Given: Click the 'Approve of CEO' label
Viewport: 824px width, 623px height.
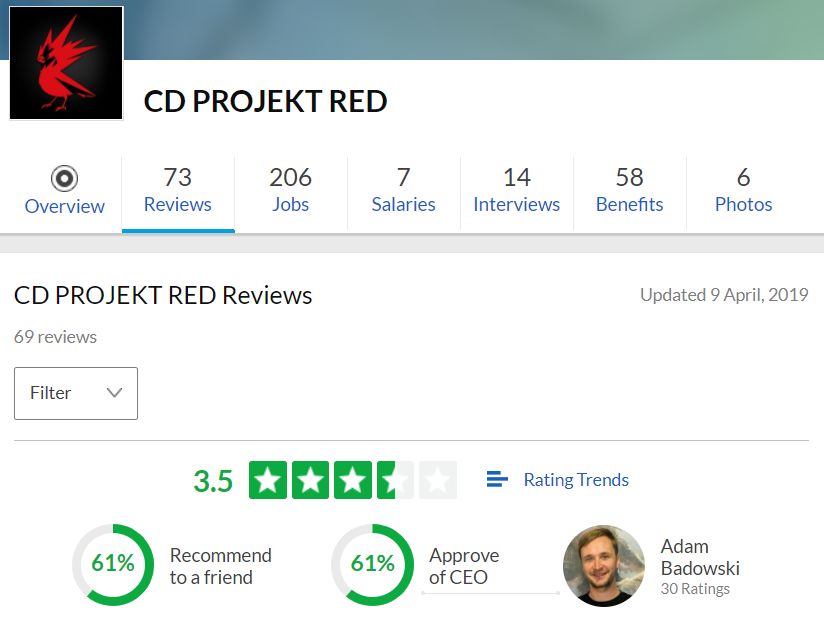Looking at the screenshot, I should coord(464,566).
